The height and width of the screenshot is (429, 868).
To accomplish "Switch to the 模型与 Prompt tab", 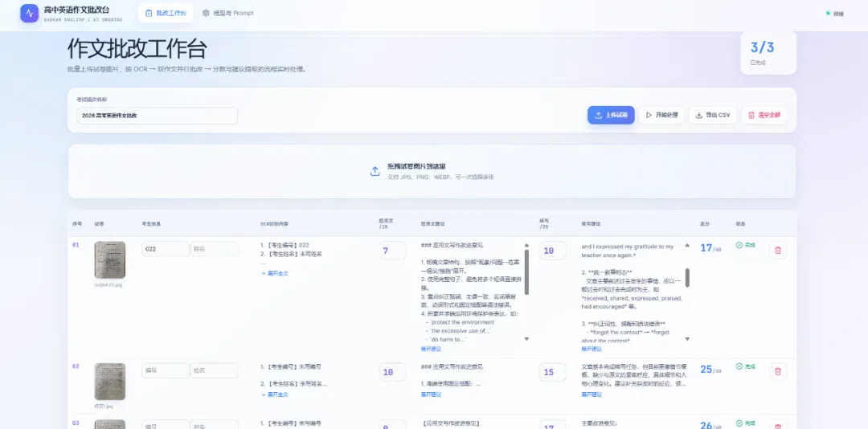I will click(228, 13).
